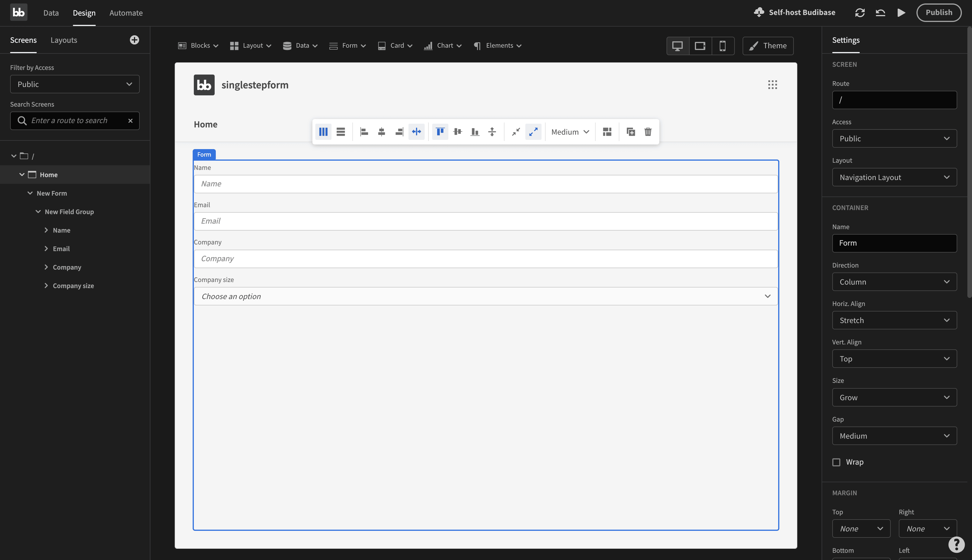Open the Direction Column dropdown

tap(894, 281)
